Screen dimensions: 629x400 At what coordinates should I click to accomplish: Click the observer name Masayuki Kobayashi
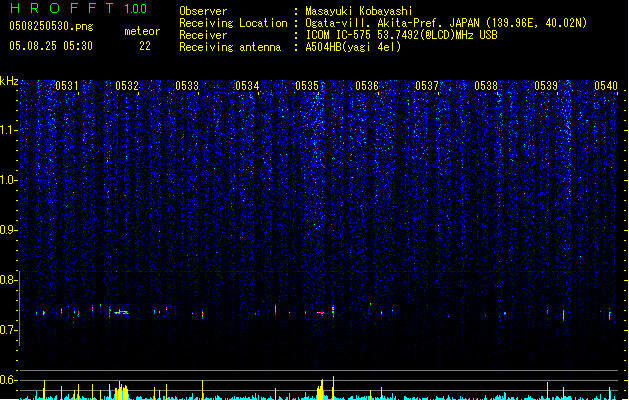359,11
